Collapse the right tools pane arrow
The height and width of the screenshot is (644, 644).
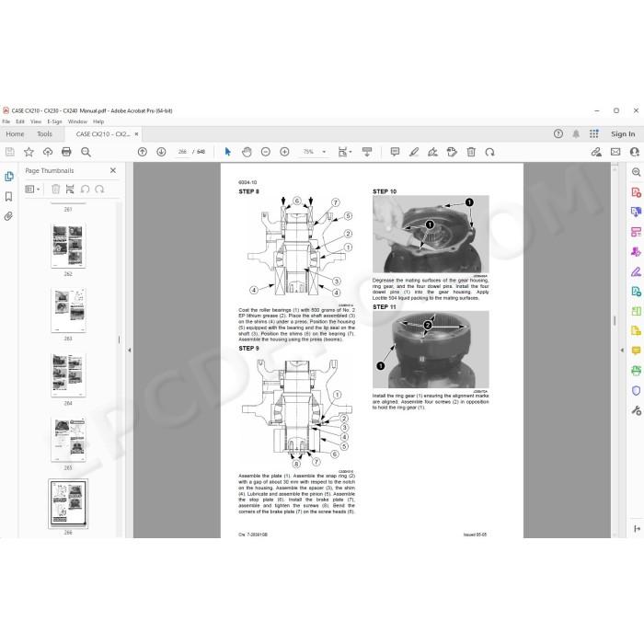click(622, 351)
